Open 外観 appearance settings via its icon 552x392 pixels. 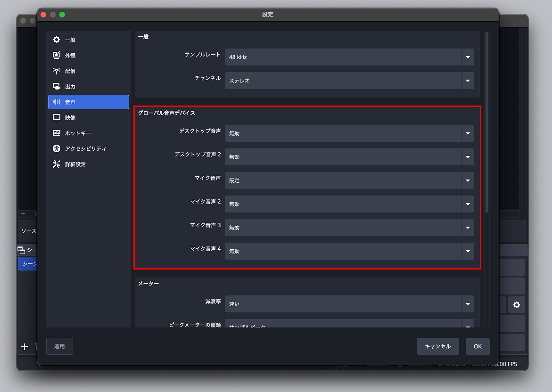(57, 56)
